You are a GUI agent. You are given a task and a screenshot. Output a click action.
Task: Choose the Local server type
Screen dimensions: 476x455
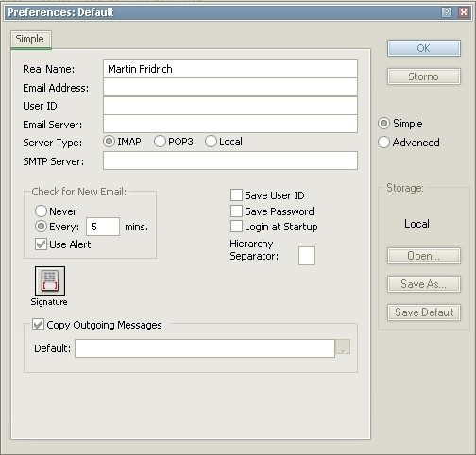click(x=211, y=142)
